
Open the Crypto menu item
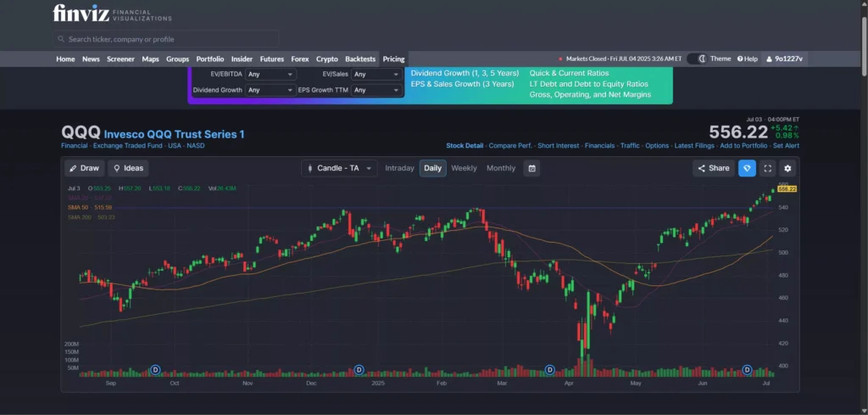[x=327, y=59]
